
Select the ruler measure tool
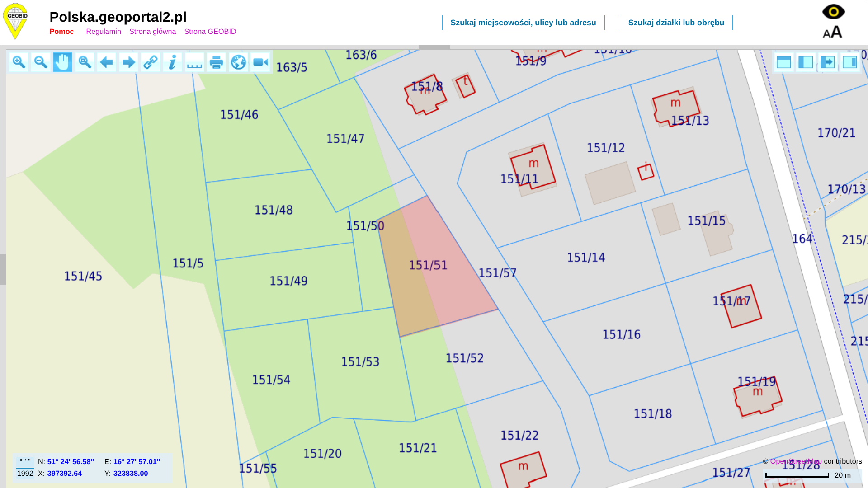point(194,62)
